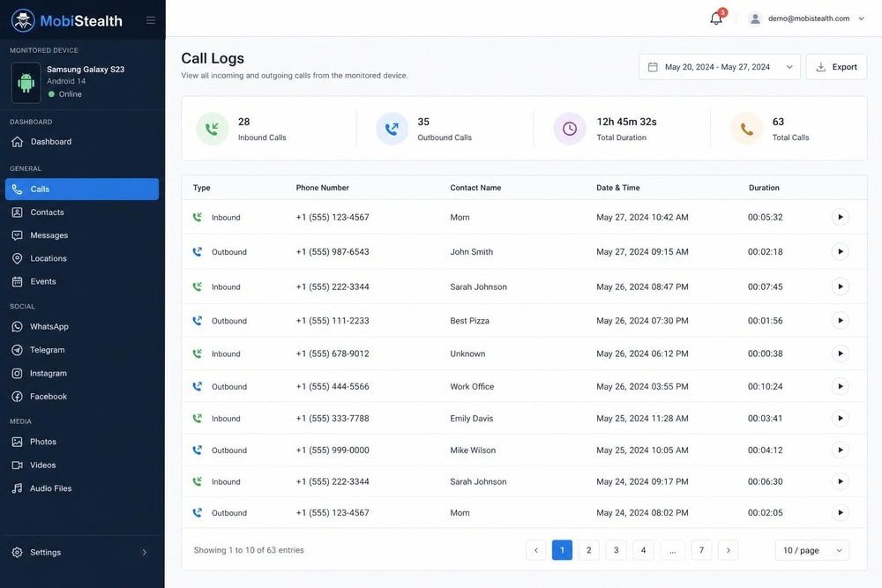The image size is (882, 588).
Task: Open the 10 / page dropdown
Action: click(812, 550)
